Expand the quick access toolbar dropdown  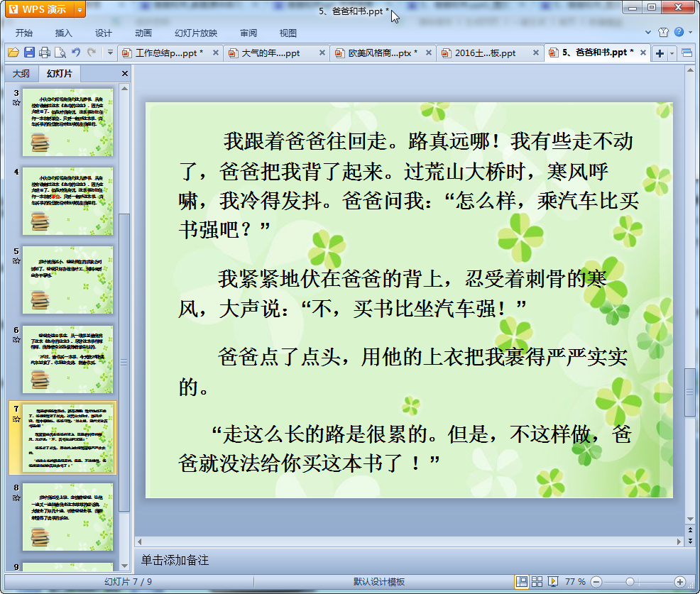pos(110,53)
